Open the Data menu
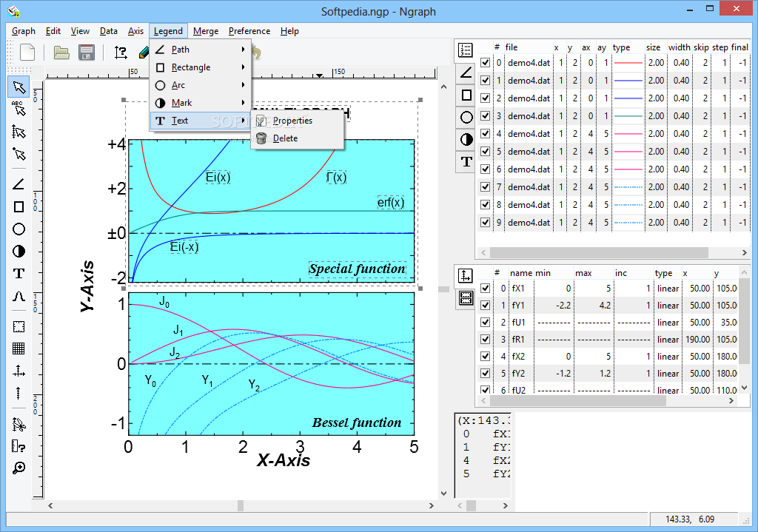758x532 pixels. [x=109, y=31]
